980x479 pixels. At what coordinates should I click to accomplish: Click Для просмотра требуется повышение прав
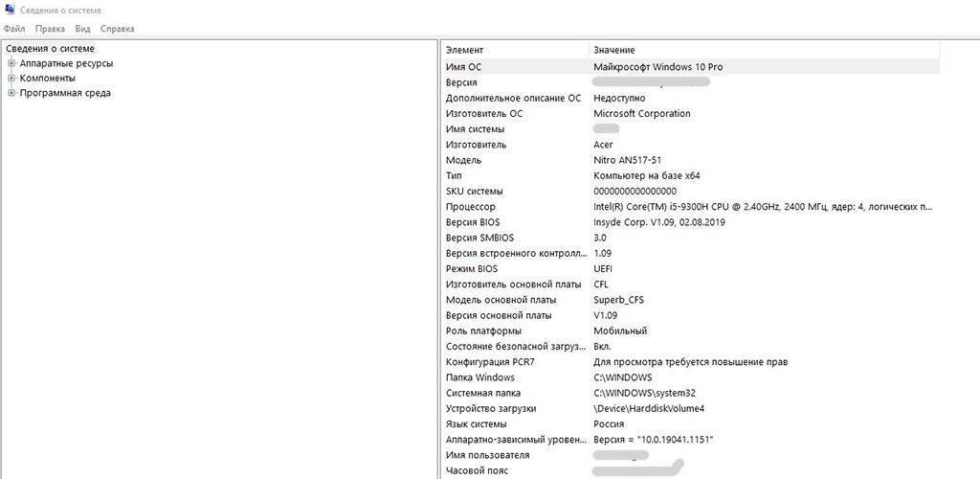coord(691,361)
